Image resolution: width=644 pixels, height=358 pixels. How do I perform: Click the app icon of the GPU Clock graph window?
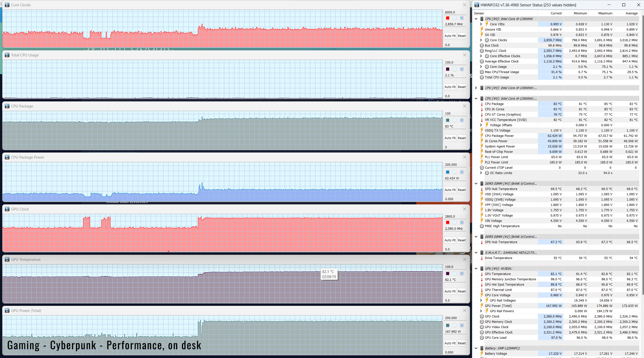click(7, 209)
